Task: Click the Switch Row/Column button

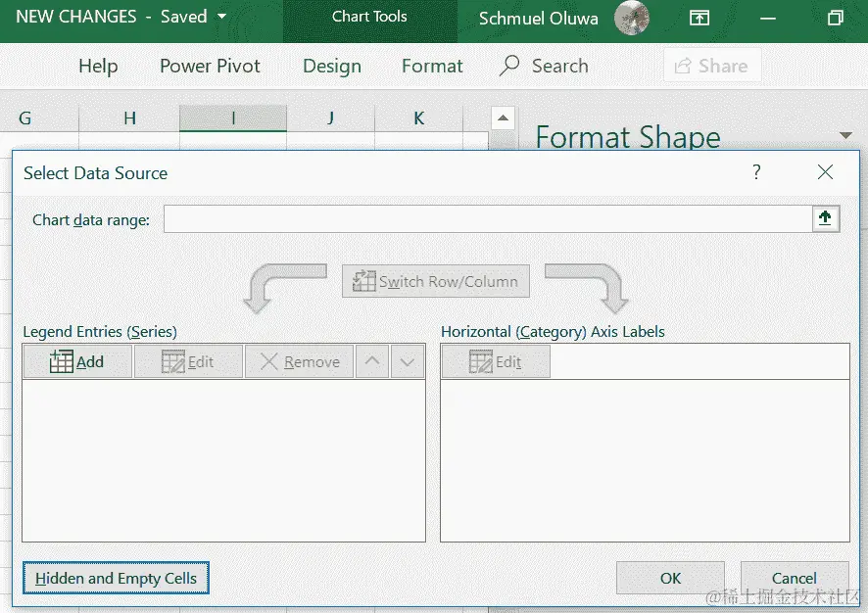Action: [x=436, y=281]
